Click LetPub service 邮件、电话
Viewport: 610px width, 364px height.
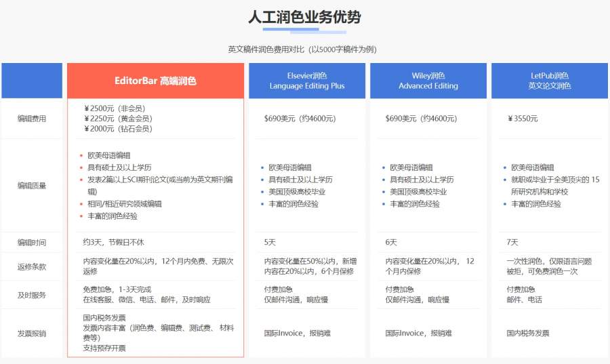(x=525, y=300)
